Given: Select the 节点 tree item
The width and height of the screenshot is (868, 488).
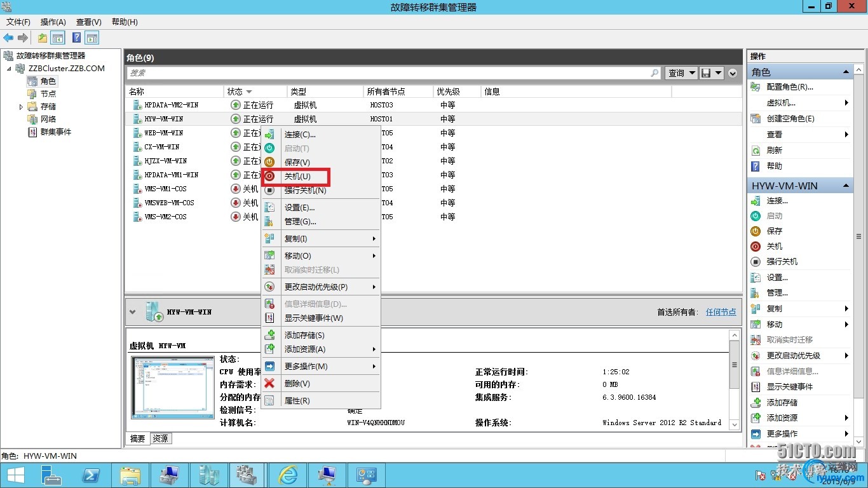Looking at the screenshot, I should (48, 94).
